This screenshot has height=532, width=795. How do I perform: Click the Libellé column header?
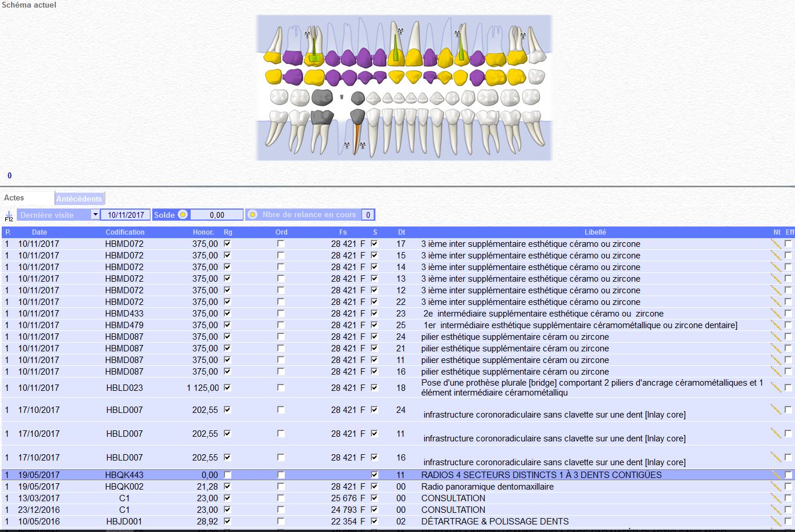595,232
